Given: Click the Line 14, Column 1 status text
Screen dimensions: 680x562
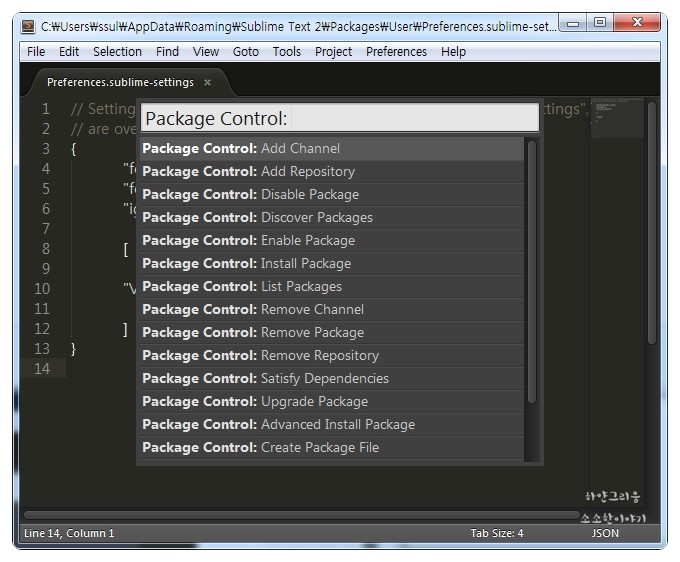Looking at the screenshot, I should [69, 533].
